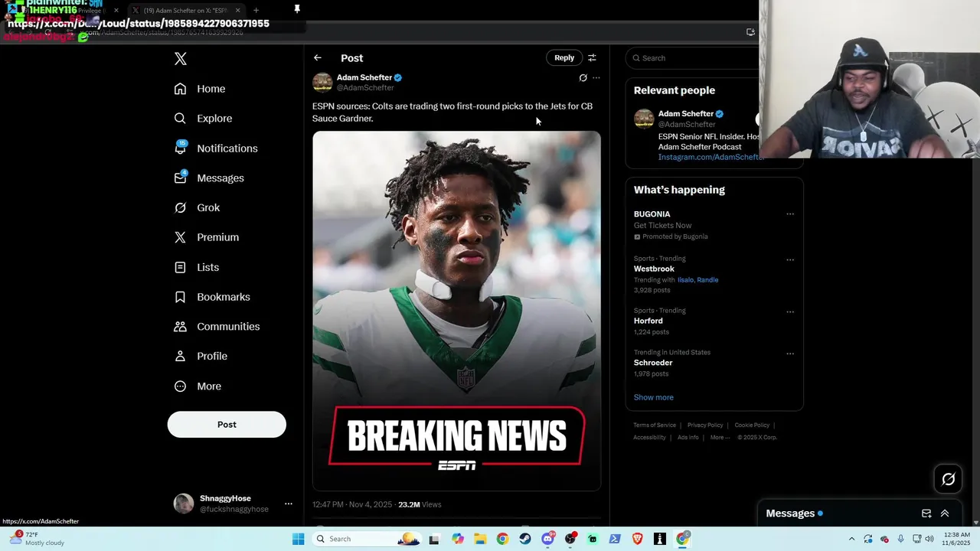
Task: Open Messages in sidebar
Action: pos(208,178)
